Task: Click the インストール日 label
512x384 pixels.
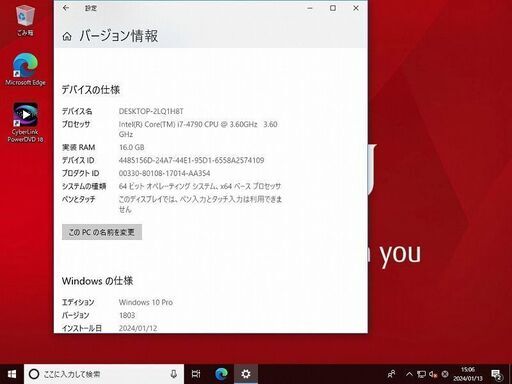Action: (82, 328)
